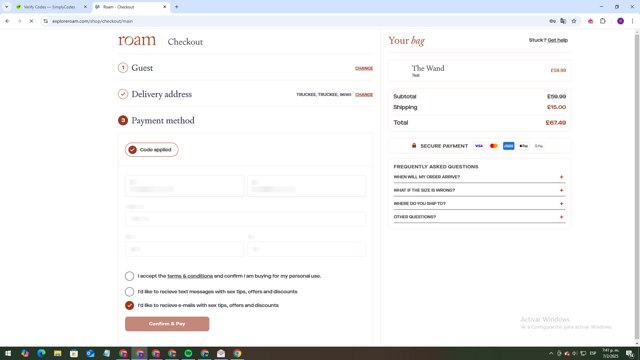
Task: Open the terms & conditions link
Action: 190,276
